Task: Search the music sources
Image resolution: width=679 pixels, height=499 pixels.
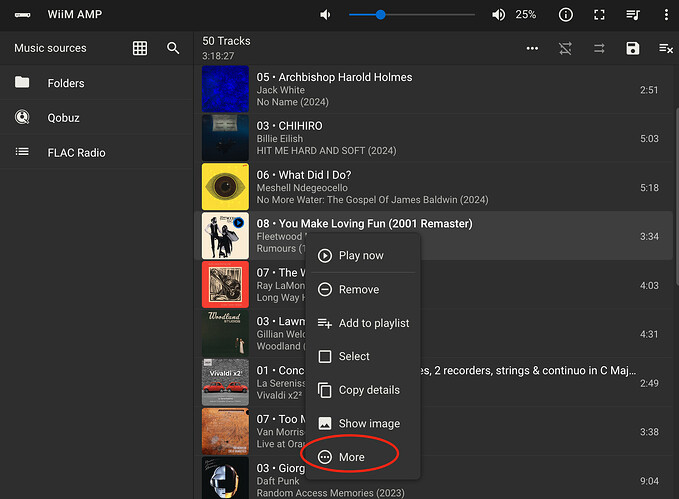Action: click(173, 48)
